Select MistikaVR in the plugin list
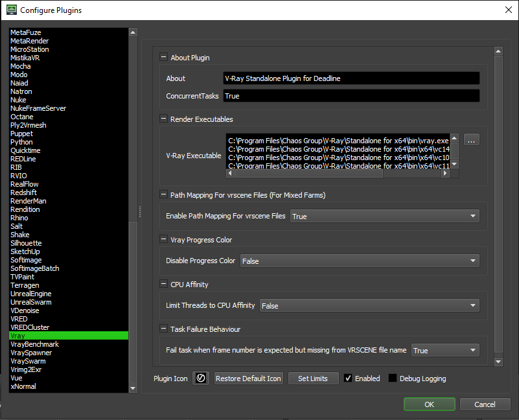The width and height of the screenshot is (519, 420). point(69,58)
